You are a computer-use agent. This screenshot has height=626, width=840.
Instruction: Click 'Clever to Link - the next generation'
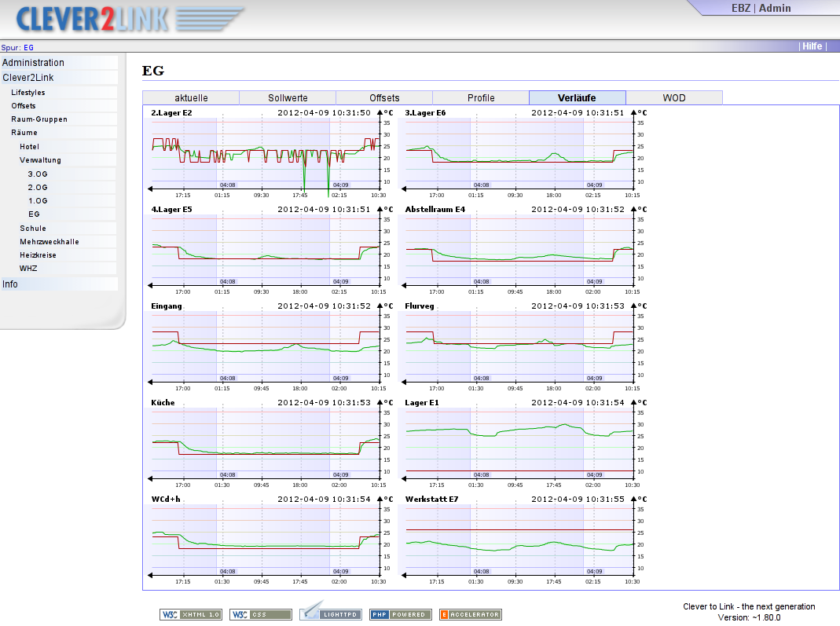click(x=749, y=606)
